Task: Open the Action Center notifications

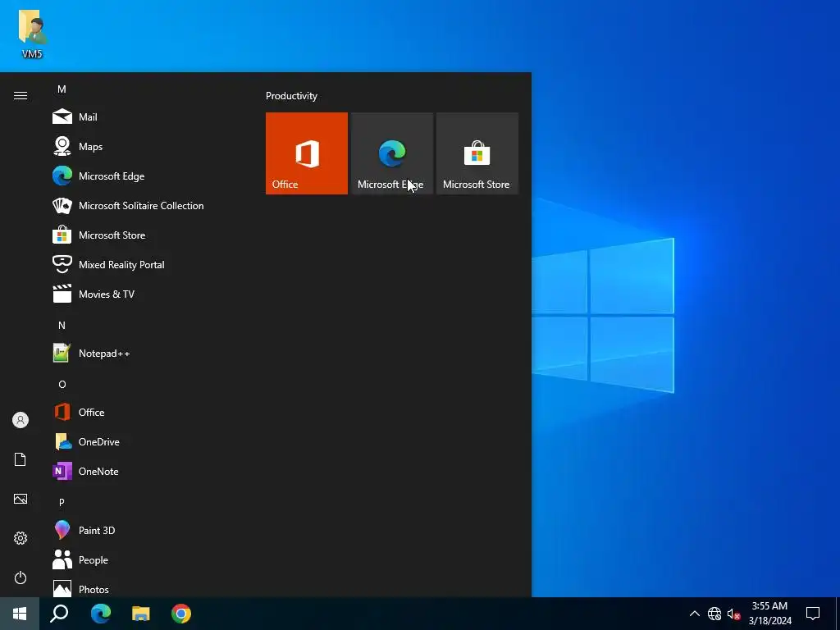Action: click(x=813, y=614)
